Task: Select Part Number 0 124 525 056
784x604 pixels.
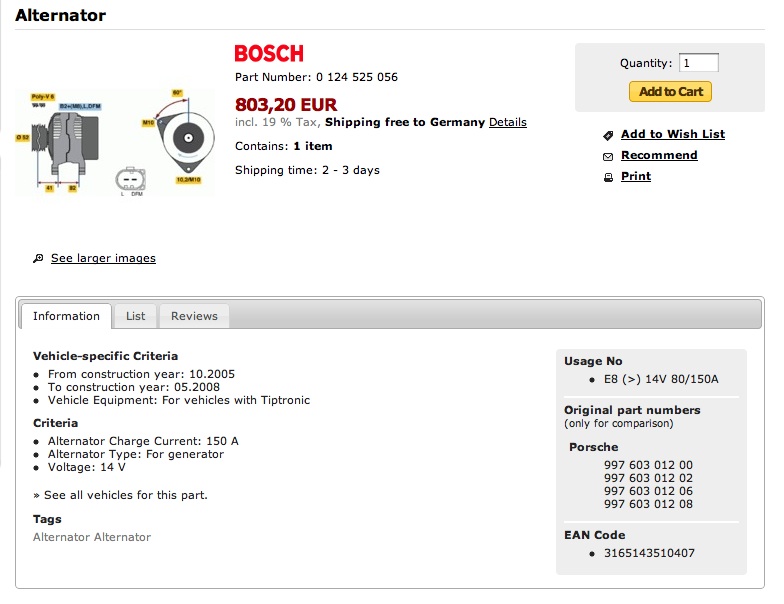Action: (x=316, y=77)
